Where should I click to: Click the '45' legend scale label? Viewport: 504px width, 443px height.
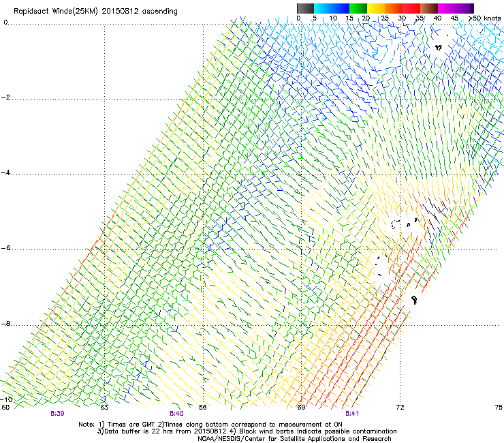(x=454, y=18)
